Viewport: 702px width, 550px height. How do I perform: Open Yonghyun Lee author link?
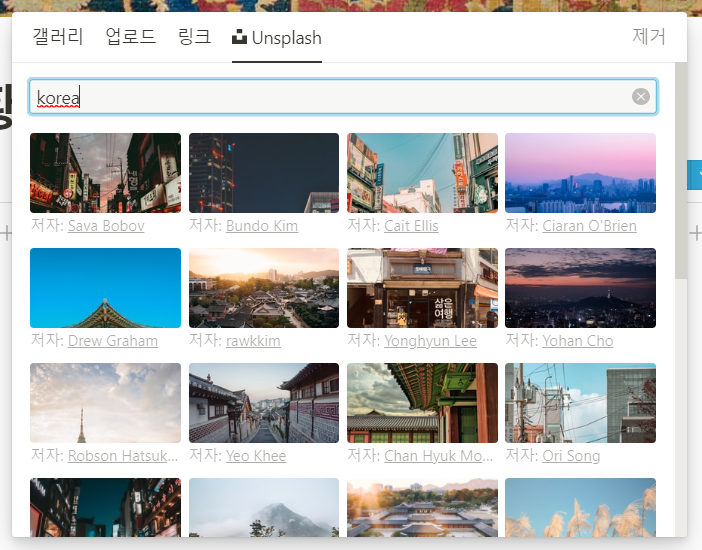pos(430,341)
